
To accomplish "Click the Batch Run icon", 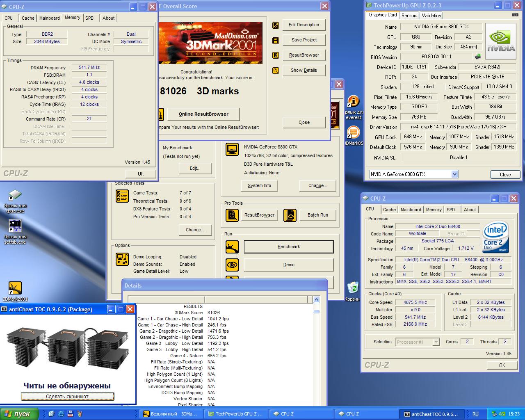I will [290, 215].
